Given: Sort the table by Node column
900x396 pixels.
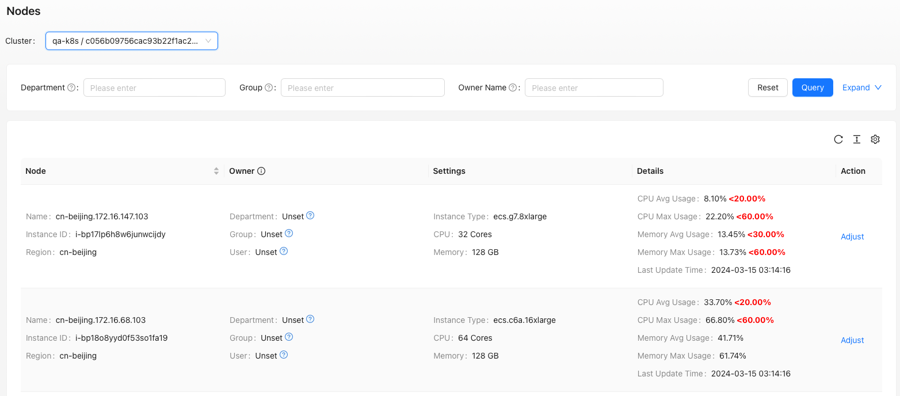Looking at the screenshot, I should point(216,171).
